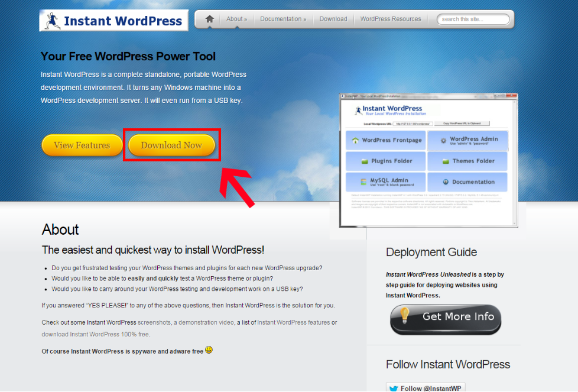578x392 pixels.
Task: Click the View Features button
Action: [82, 145]
